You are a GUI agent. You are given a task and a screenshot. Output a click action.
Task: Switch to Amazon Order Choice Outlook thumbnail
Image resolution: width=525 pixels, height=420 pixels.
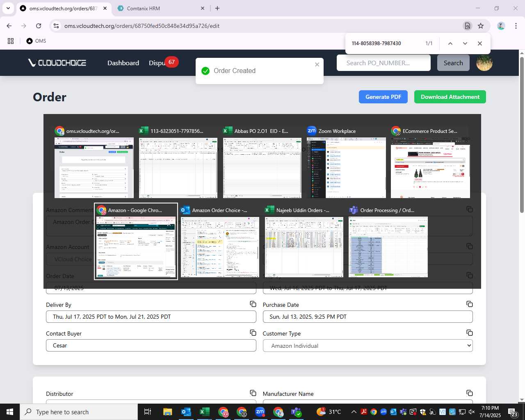(220, 241)
